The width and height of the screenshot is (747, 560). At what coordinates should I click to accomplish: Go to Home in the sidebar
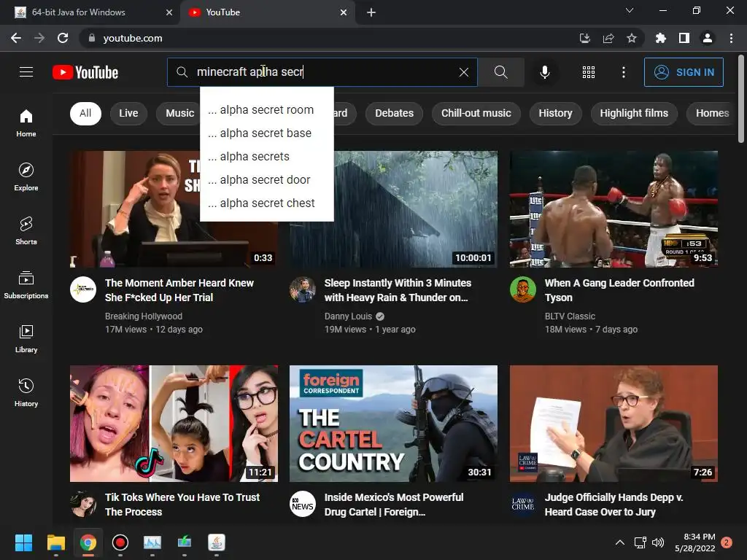26,122
